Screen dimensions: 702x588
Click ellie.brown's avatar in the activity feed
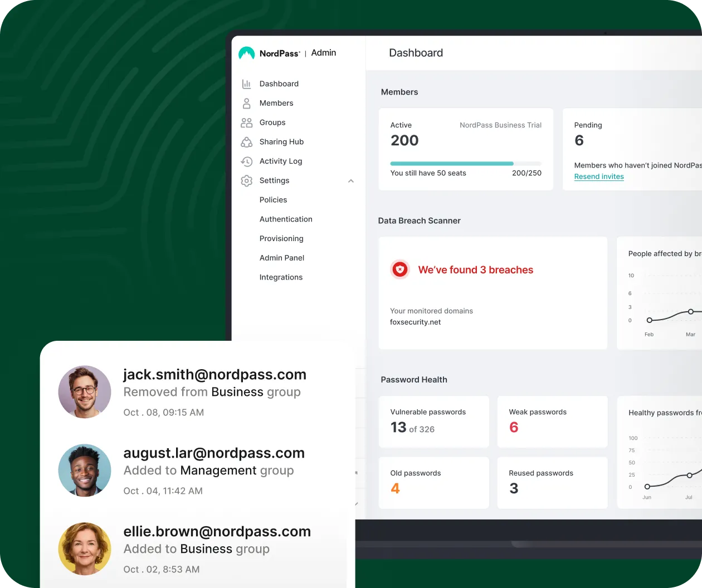click(x=84, y=548)
